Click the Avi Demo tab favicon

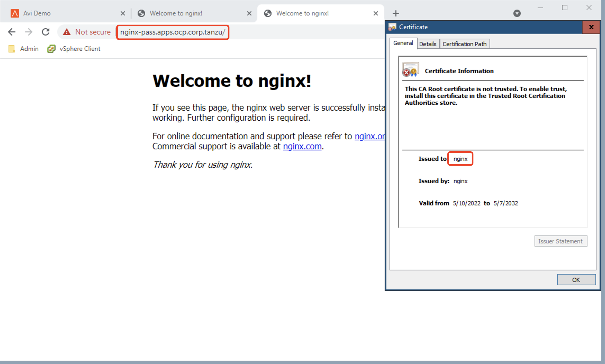(15, 13)
